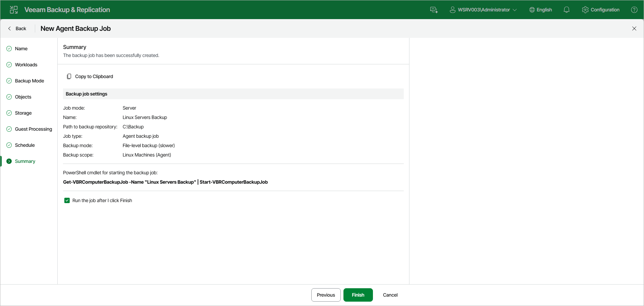Uncheck Run the job after I click Finish
The image size is (644, 306).
[x=67, y=200]
